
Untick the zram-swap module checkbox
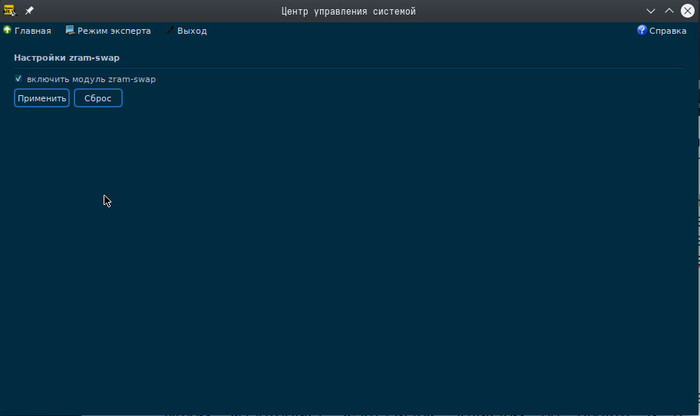point(19,79)
